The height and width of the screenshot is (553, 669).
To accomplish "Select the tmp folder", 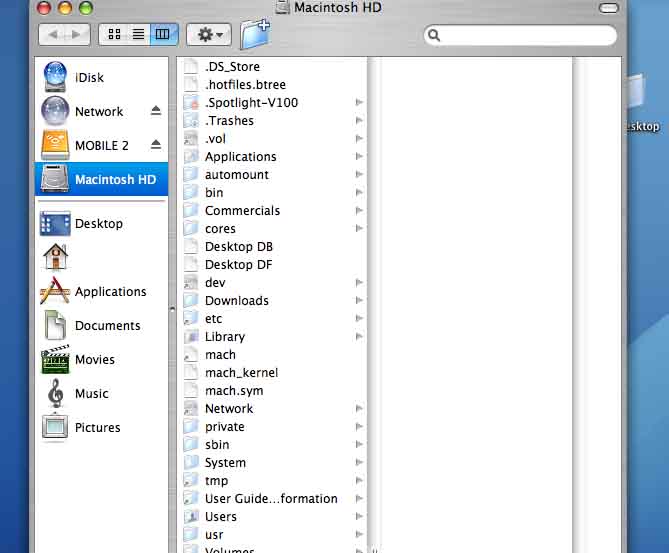I will pyautogui.click(x=272, y=481).
